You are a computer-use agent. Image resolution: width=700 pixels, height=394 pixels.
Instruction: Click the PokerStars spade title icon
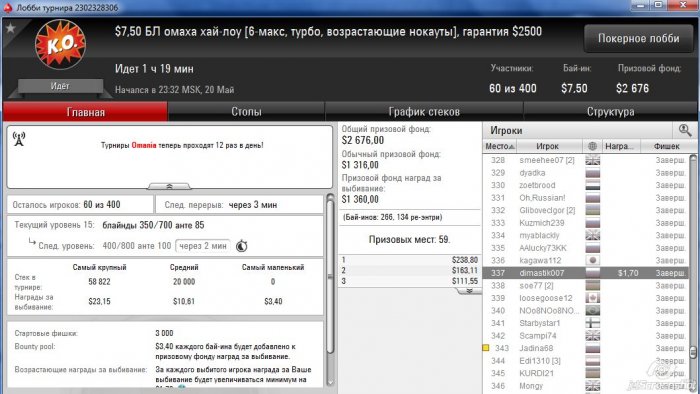pyautogui.click(x=8, y=8)
